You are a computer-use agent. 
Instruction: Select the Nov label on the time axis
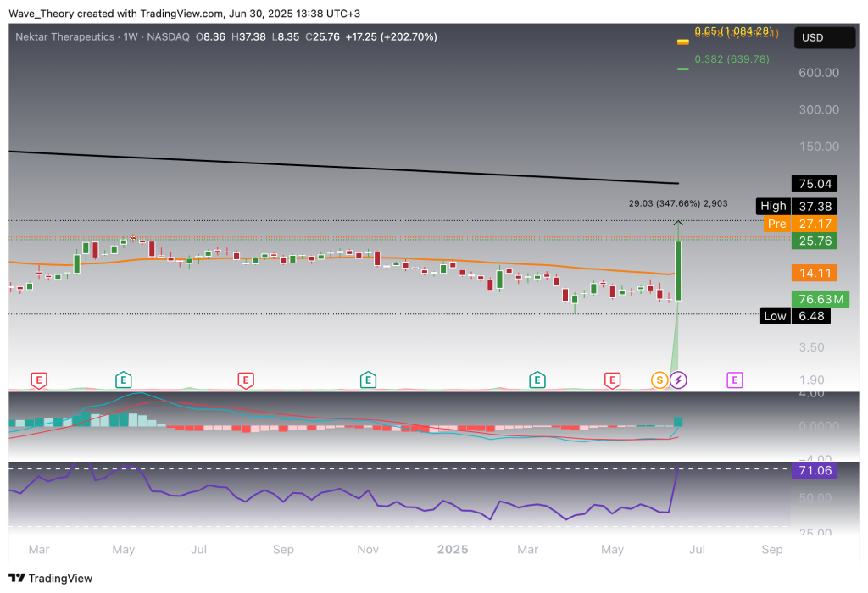[x=368, y=549]
